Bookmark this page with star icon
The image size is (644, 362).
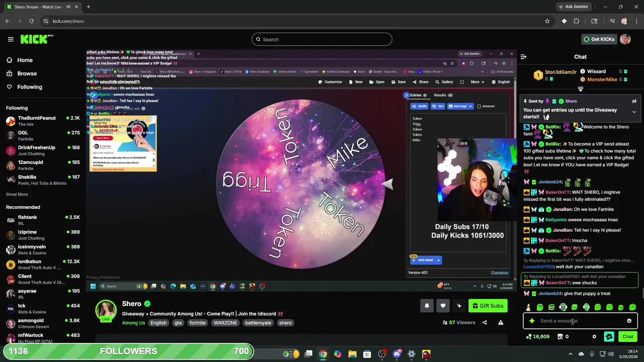tap(547, 21)
